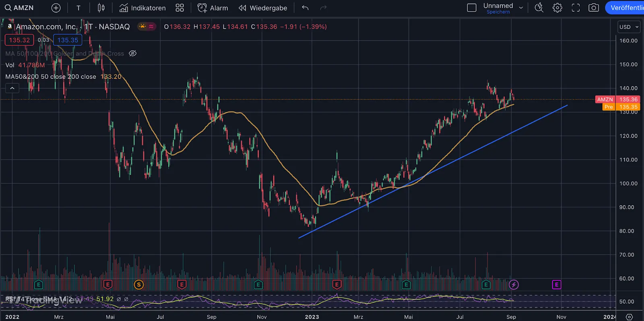The image size is (644, 321).
Task: Click the blue 135.35 buy price button
Action: (x=68, y=40)
